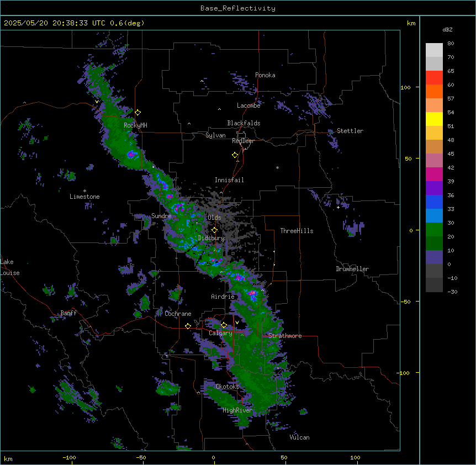Click the RockyMH label
The height and width of the screenshot is (465, 476).
tap(135, 125)
